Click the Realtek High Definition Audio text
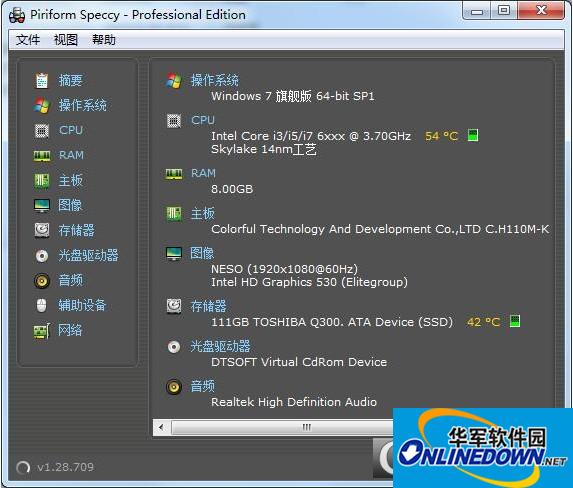 tap(294, 402)
